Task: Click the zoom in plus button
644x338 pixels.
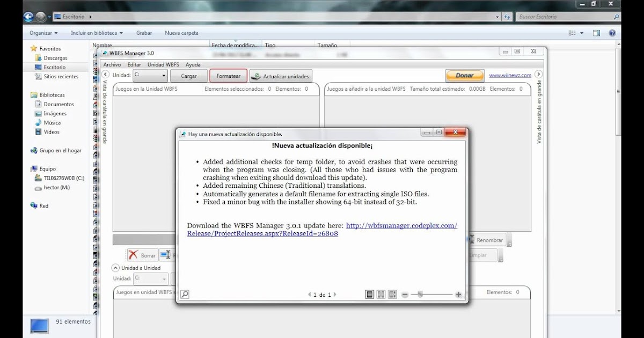Action: [458, 295]
